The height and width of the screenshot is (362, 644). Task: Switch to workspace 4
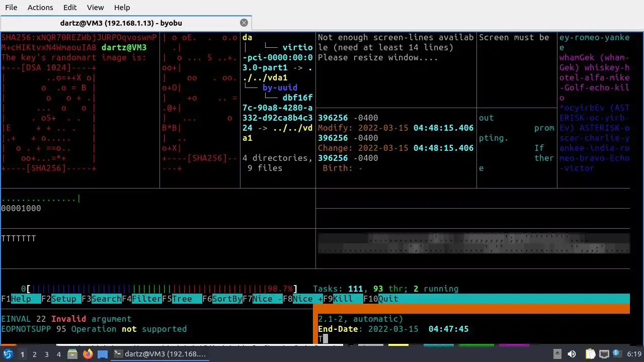point(58,354)
